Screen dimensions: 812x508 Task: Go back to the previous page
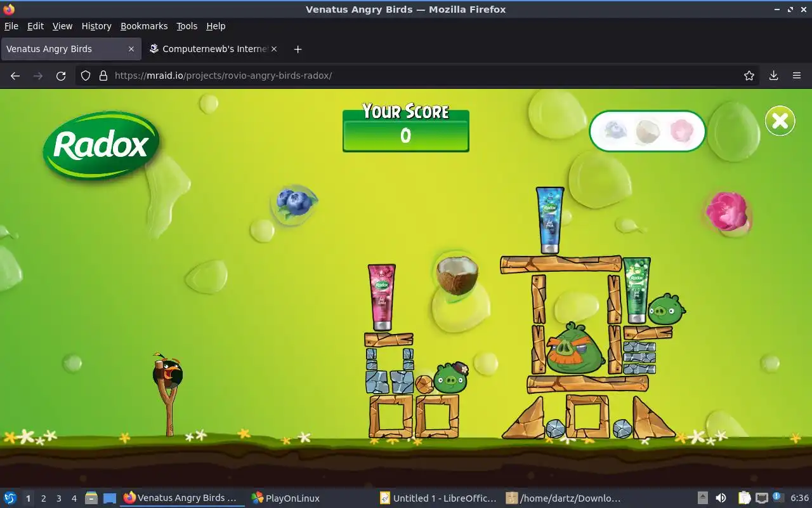15,76
